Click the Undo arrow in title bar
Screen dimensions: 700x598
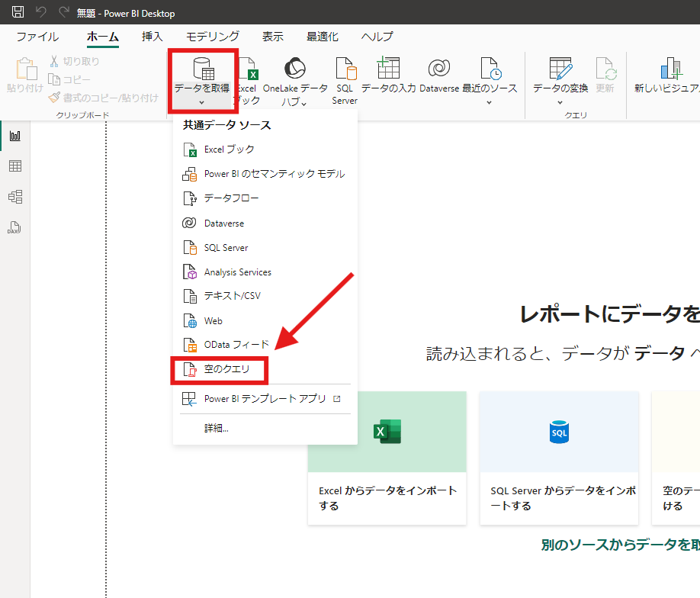(x=41, y=12)
